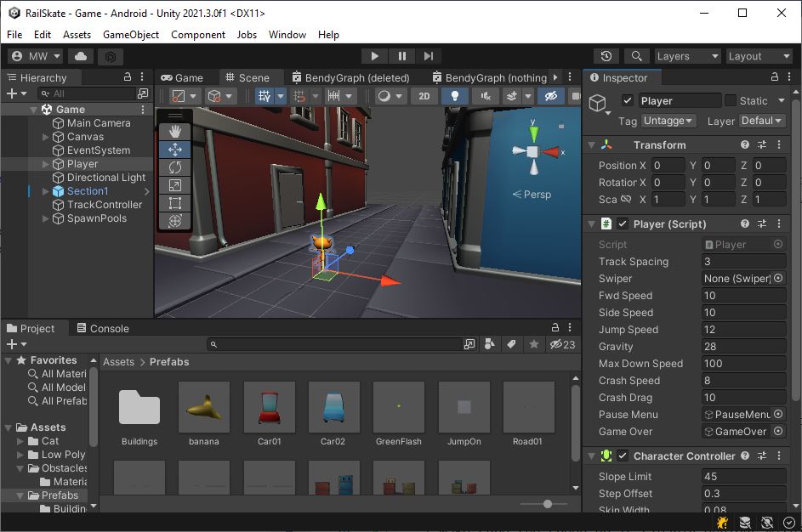Switch to the Console tab
Image resolution: width=802 pixels, height=532 pixels.
(102, 328)
